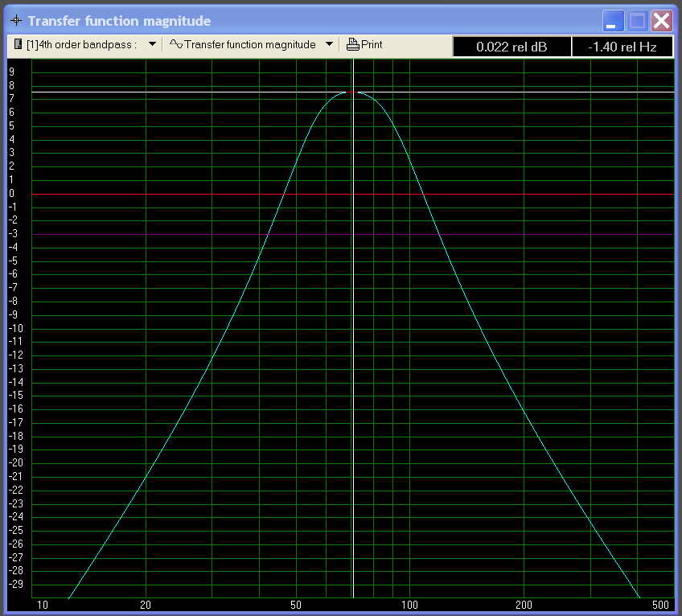Minimize the Transfer function magnitude window
The width and height of the screenshot is (682, 616).
pyautogui.click(x=614, y=20)
